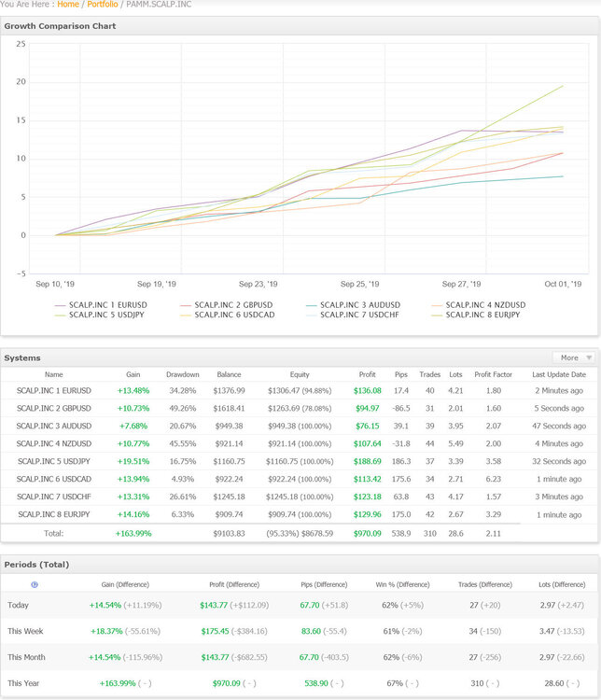Click the Profit column header in Systems
601x700 pixels.
click(x=368, y=374)
